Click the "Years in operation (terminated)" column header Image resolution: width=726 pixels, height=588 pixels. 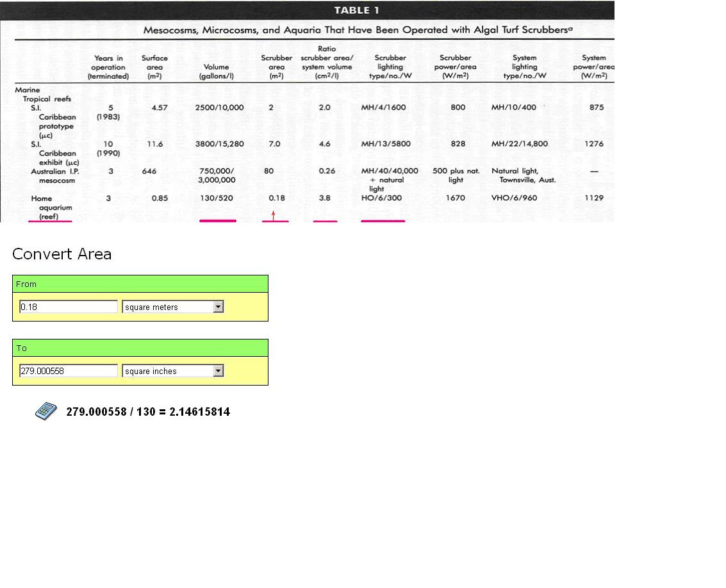click(108, 67)
